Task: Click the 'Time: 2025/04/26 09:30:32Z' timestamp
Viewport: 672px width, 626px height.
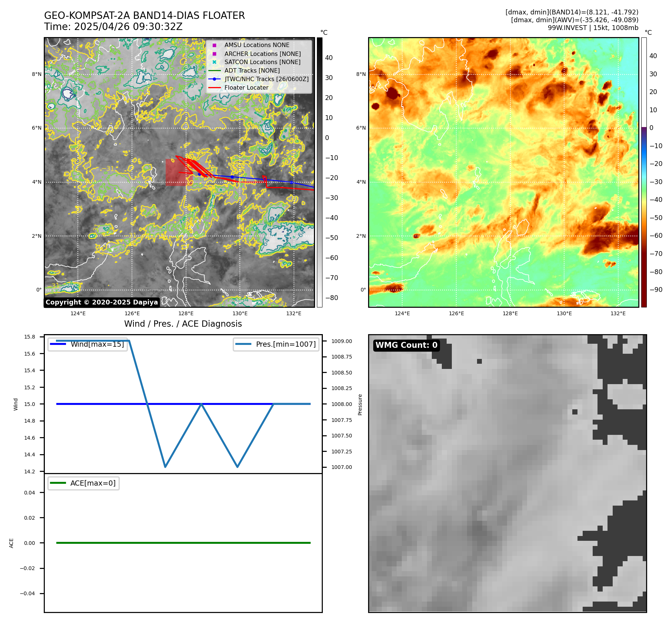Action: [x=113, y=27]
